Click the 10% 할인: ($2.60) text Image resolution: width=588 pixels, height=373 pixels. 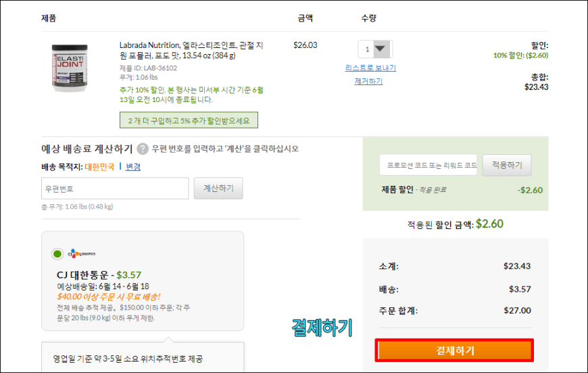(x=520, y=55)
